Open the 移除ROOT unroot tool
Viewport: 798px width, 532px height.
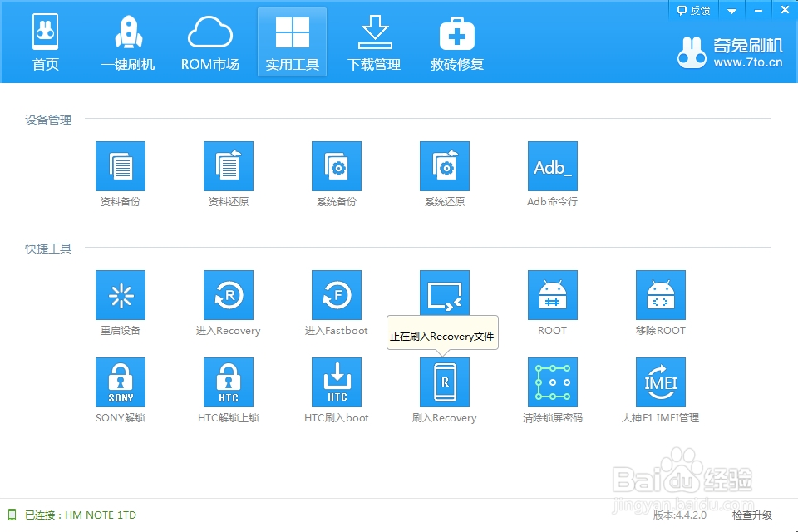pos(660,294)
